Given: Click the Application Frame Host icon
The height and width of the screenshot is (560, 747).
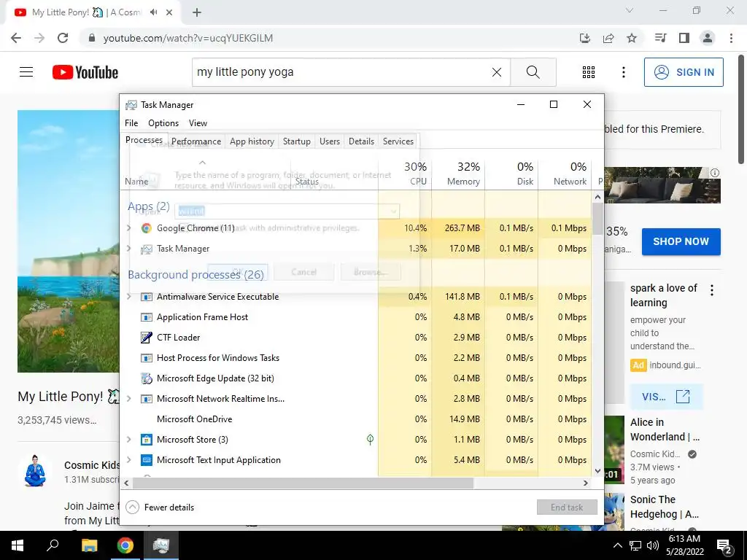Looking at the screenshot, I should (x=146, y=317).
